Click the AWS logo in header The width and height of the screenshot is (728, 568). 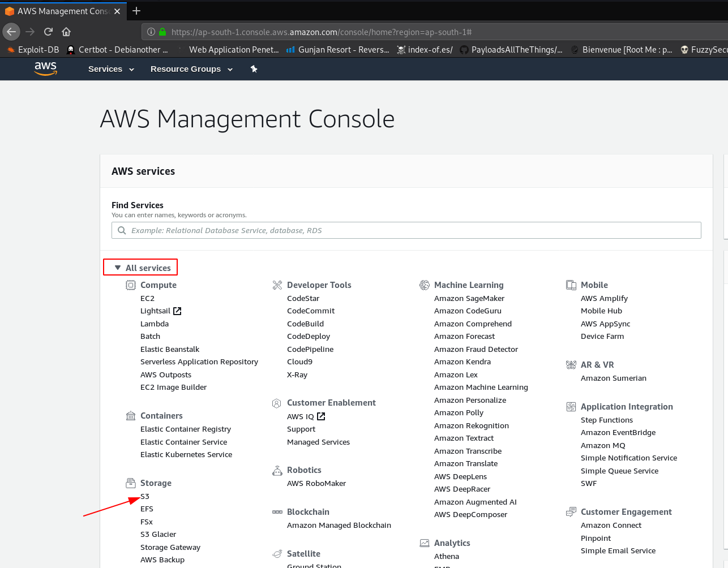pyautogui.click(x=45, y=68)
